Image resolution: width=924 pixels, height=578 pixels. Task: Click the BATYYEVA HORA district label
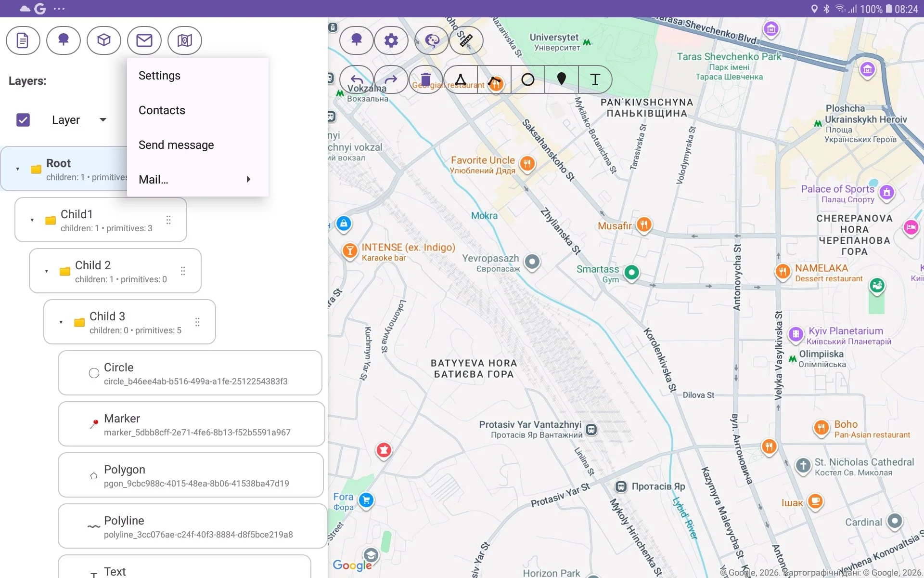pyautogui.click(x=474, y=368)
